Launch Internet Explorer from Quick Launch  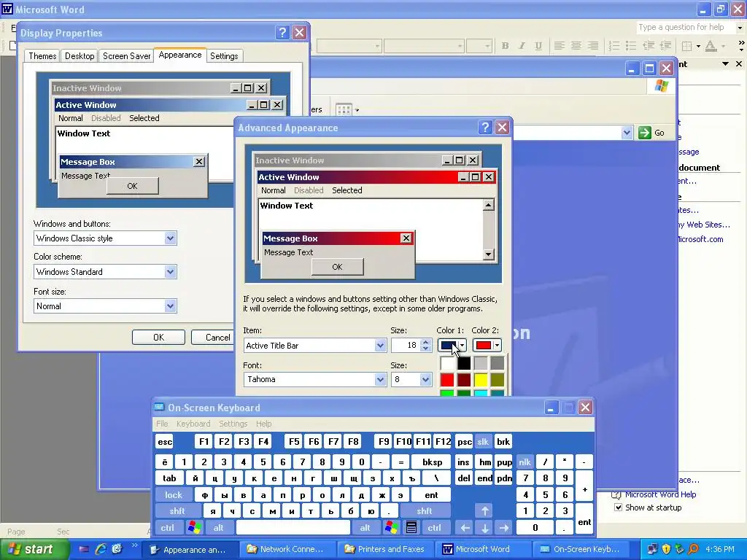click(101, 549)
